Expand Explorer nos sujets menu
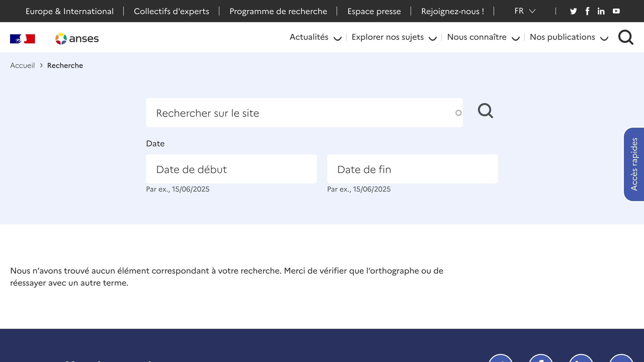Image resolution: width=644 pixels, height=362 pixels. pos(394,37)
